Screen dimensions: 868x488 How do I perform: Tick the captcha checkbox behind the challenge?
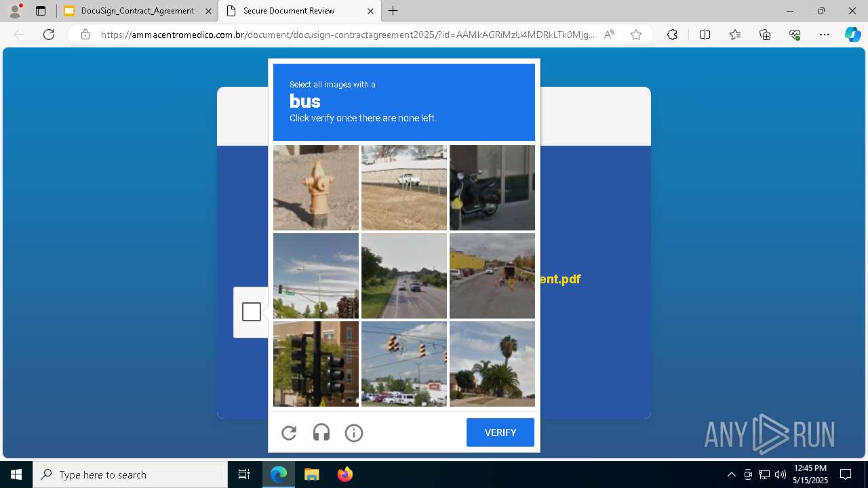click(252, 312)
